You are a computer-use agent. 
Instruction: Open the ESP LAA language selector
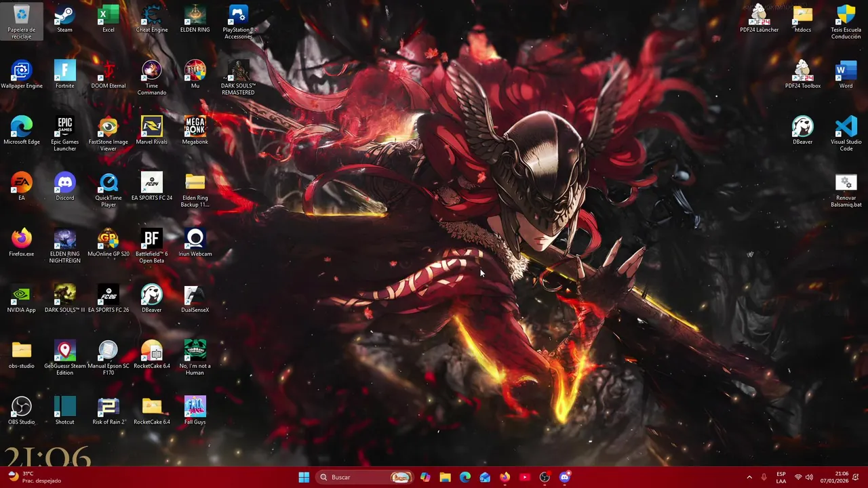781,477
